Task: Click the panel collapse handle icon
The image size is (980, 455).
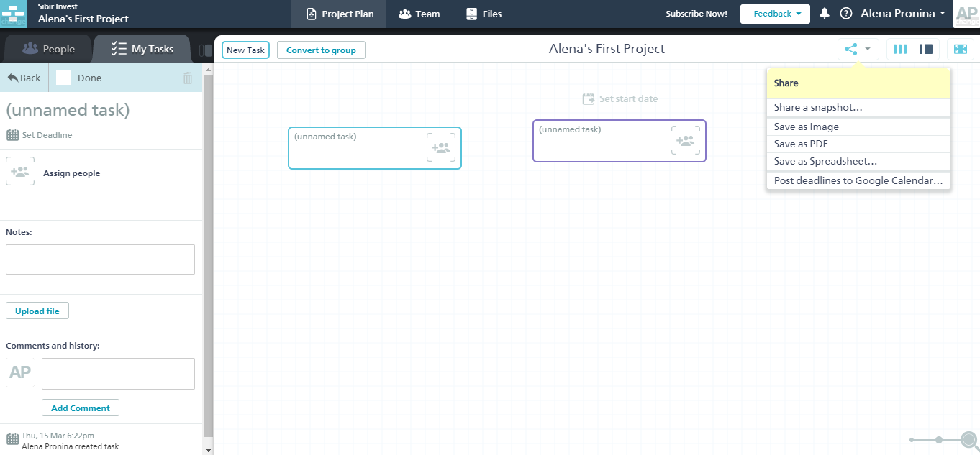Action: coord(207,50)
